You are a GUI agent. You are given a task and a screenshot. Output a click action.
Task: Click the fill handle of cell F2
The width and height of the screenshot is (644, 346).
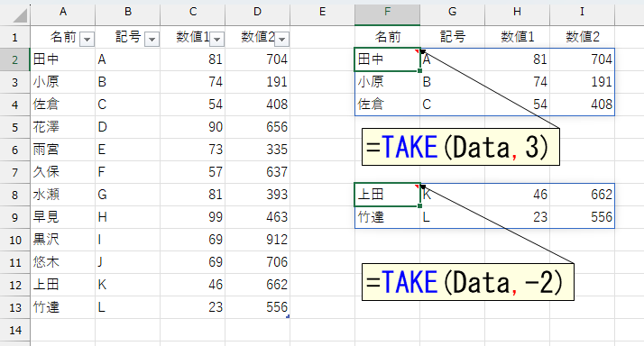pos(419,71)
